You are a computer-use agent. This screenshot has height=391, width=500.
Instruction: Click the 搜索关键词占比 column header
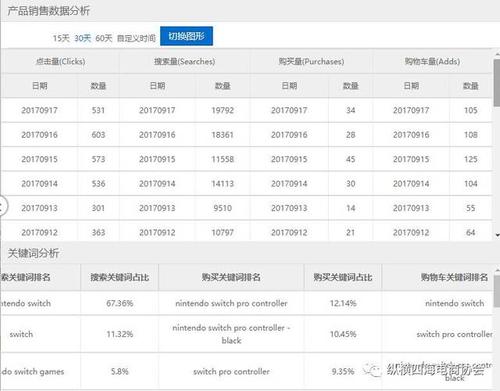coord(120,277)
